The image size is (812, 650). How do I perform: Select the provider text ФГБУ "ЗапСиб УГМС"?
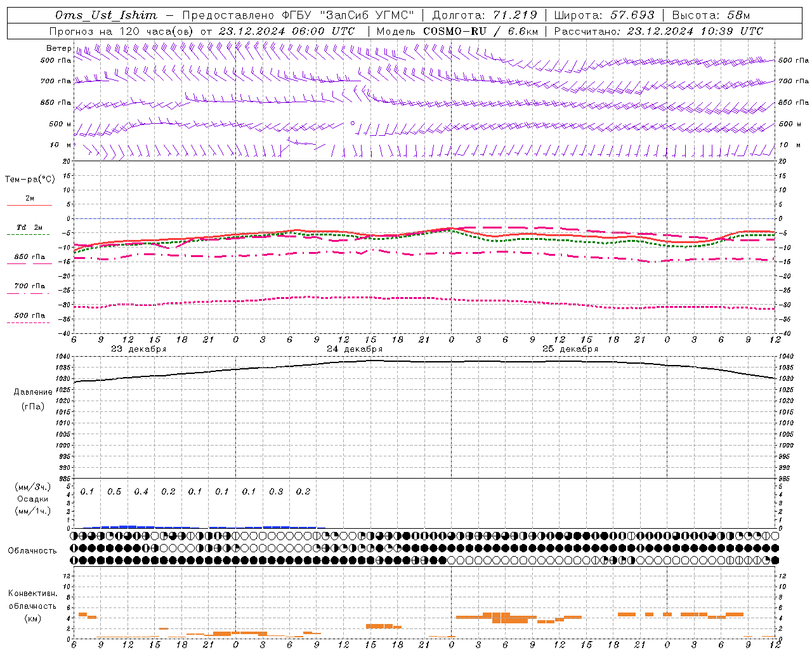[x=348, y=15]
